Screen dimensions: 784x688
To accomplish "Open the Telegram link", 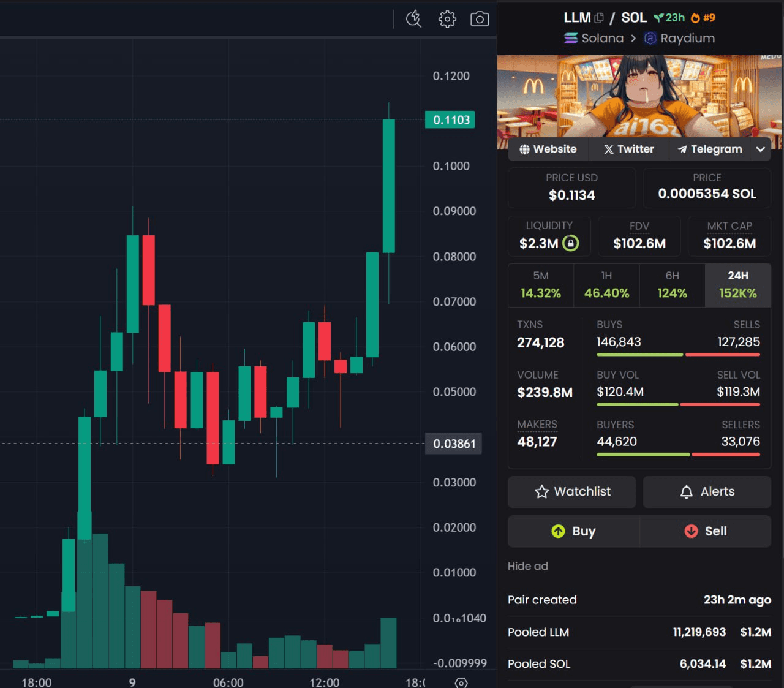I will coord(709,149).
